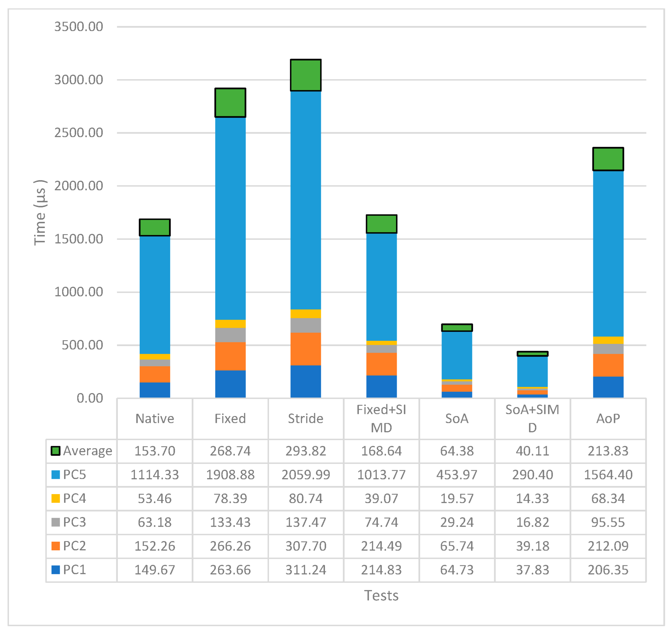The width and height of the screenshot is (672, 634).
Task: Click the orange PC2 legend swatch
Action: [x=55, y=546]
